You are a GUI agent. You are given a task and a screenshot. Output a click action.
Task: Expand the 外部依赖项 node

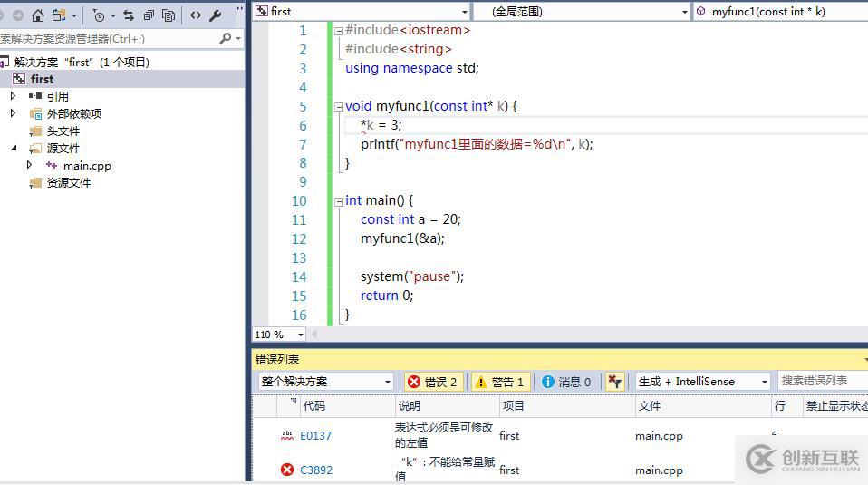pyautogui.click(x=13, y=113)
